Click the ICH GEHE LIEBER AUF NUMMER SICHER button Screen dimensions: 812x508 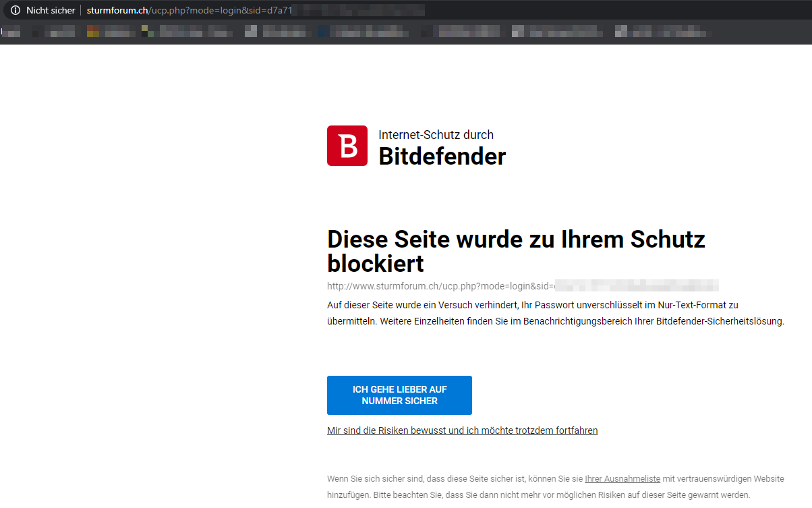(x=399, y=395)
